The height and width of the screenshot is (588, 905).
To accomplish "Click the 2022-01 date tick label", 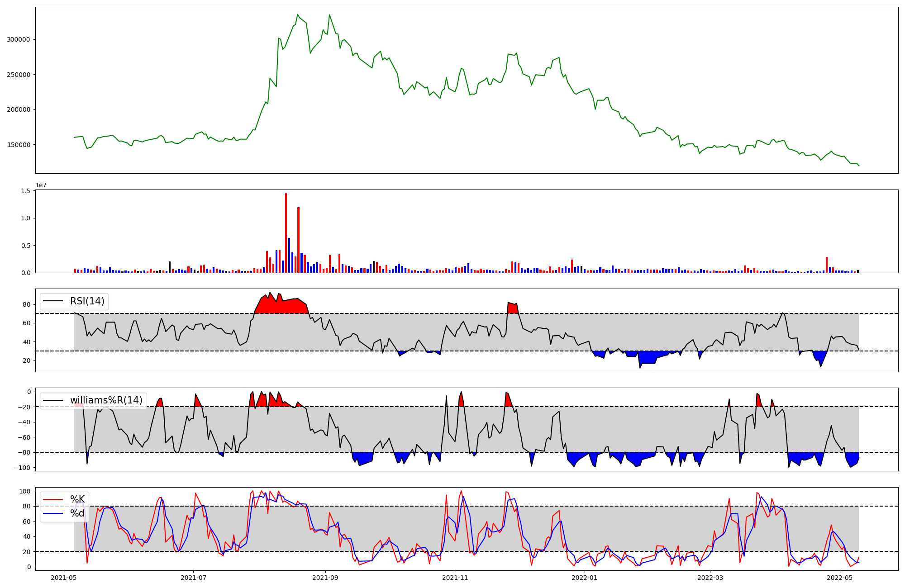I will click(x=585, y=578).
